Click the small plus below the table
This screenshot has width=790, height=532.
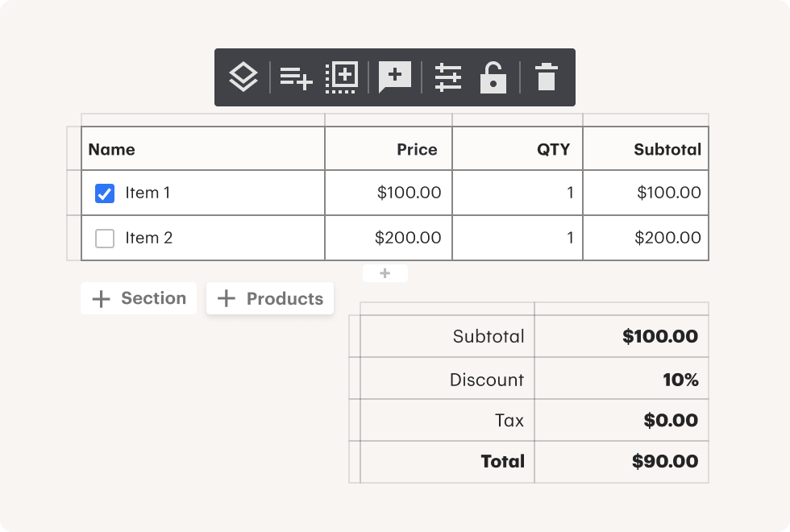coord(385,273)
